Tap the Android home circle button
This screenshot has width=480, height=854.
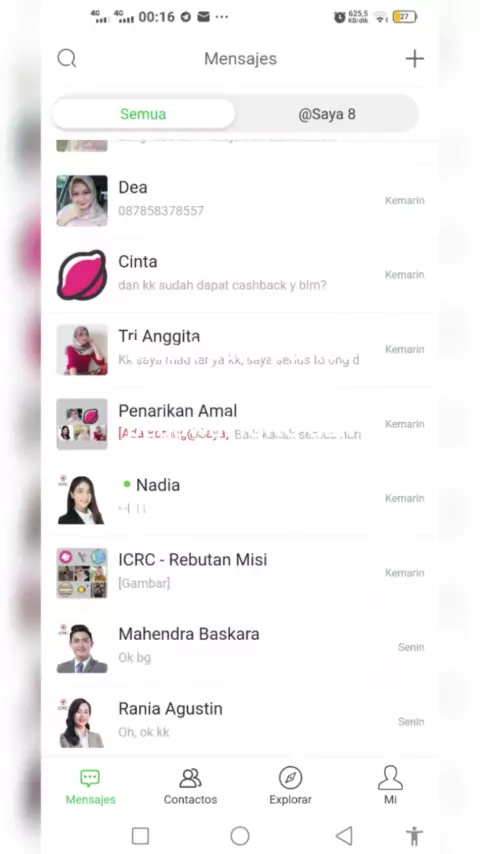(240, 835)
